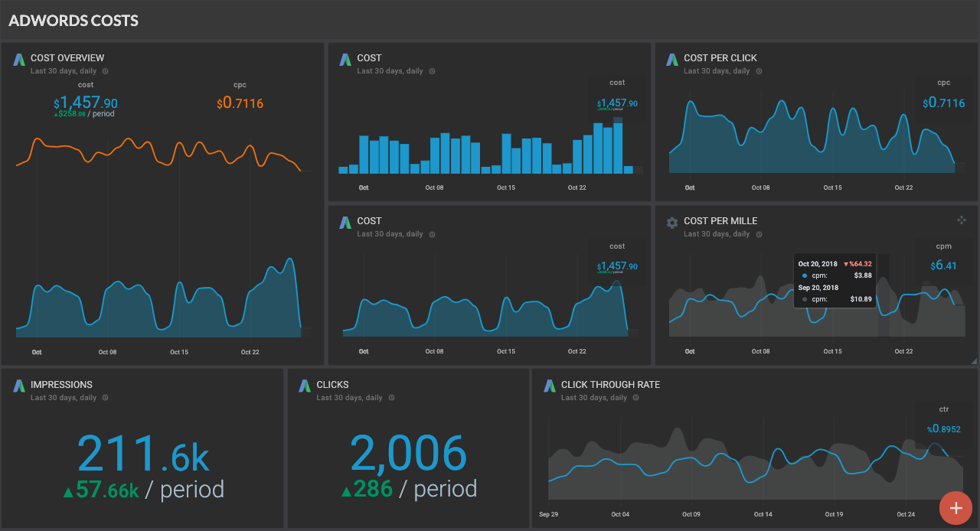This screenshot has height=531, width=980.
Task: Click the AdWords icon beside CLICK THROUGH RATE
Action: pos(550,386)
